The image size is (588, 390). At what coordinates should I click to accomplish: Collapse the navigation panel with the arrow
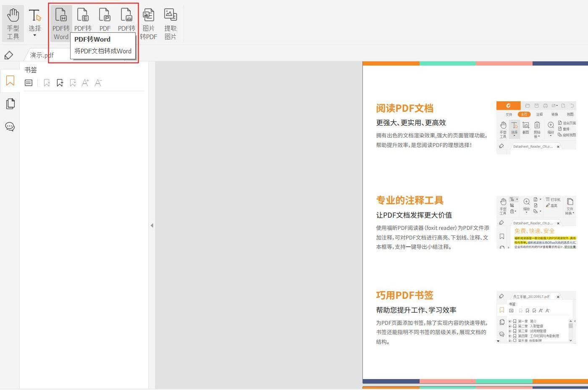pos(152,225)
